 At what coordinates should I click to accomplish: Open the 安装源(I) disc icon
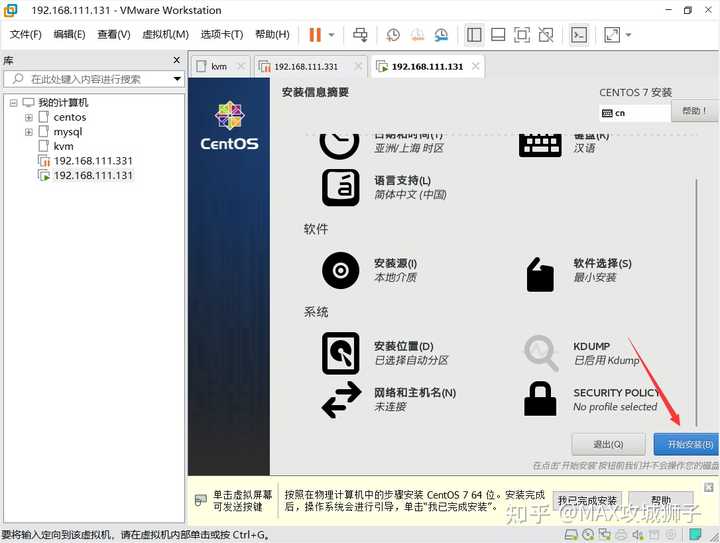pyautogui.click(x=340, y=270)
